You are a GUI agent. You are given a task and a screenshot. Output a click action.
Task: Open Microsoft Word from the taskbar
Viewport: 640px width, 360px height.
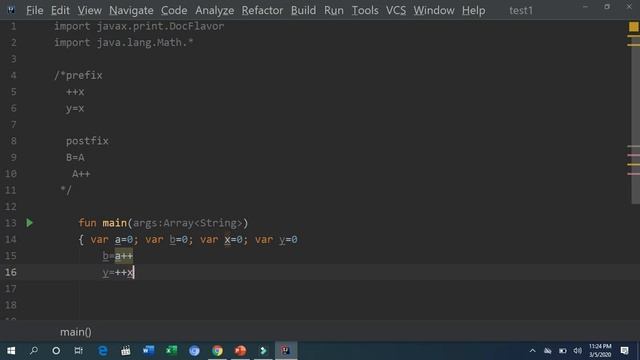pos(149,351)
